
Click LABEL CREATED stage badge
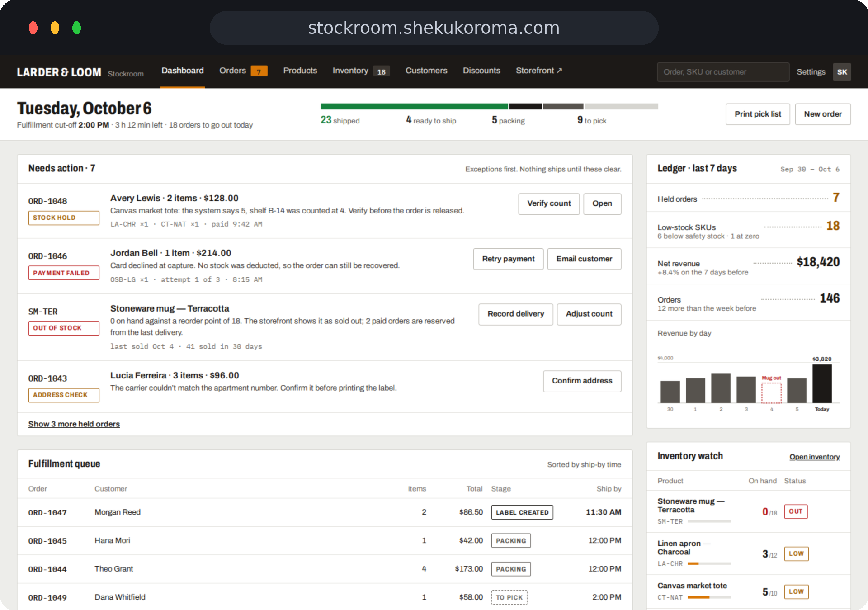tap(522, 512)
